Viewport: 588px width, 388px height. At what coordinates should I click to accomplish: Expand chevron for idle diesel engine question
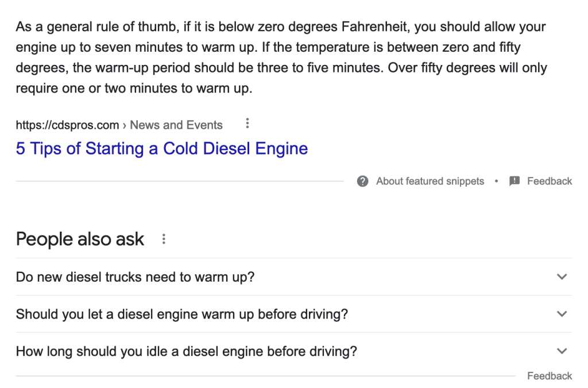click(562, 351)
